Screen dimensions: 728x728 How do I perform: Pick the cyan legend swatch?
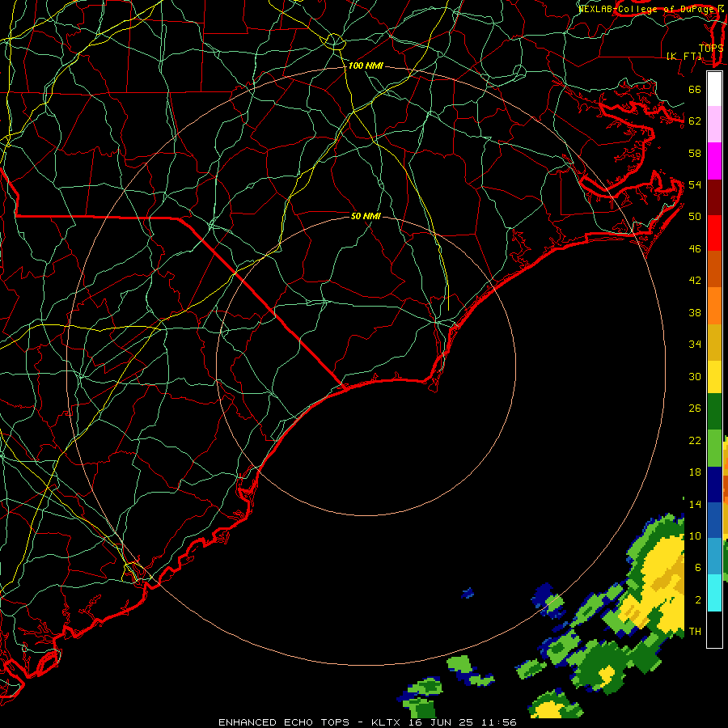click(714, 593)
